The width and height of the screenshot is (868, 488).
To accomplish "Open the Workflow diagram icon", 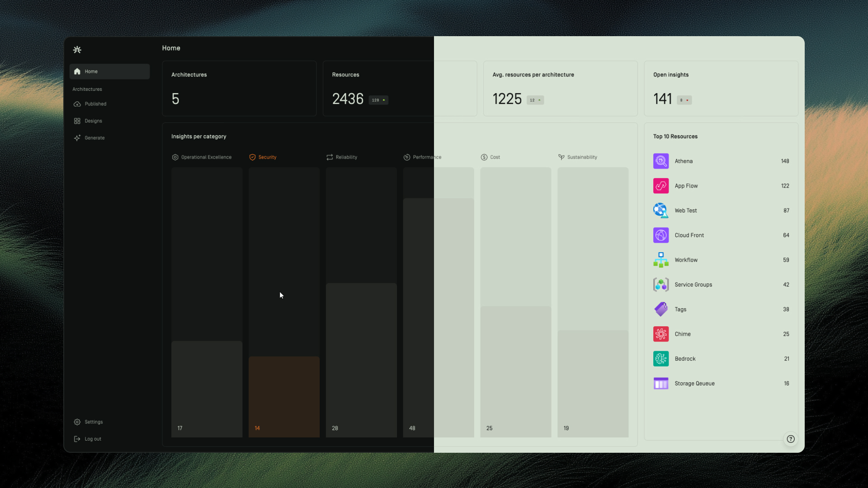I will click(660, 260).
